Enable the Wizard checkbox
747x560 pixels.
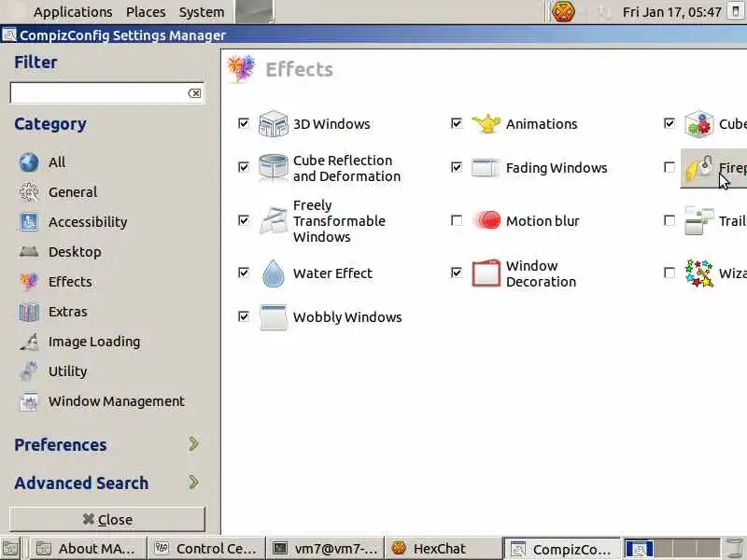(x=669, y=273)
